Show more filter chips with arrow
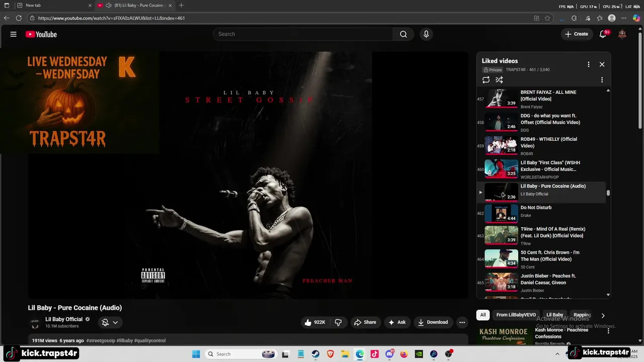The width and height of the screenshot is (644, 362). coord(603,315)
